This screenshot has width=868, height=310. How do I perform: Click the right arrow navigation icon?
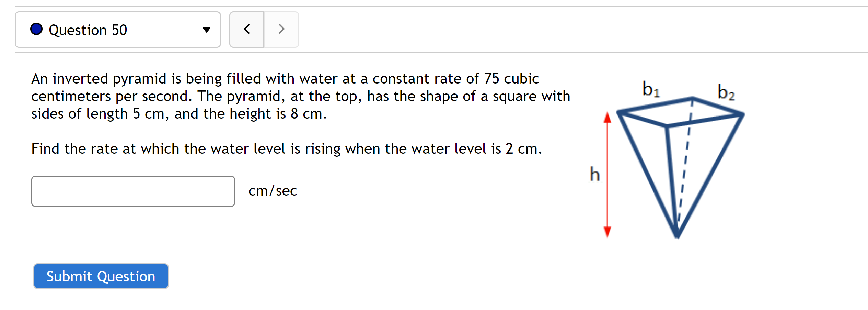[281, 30]
